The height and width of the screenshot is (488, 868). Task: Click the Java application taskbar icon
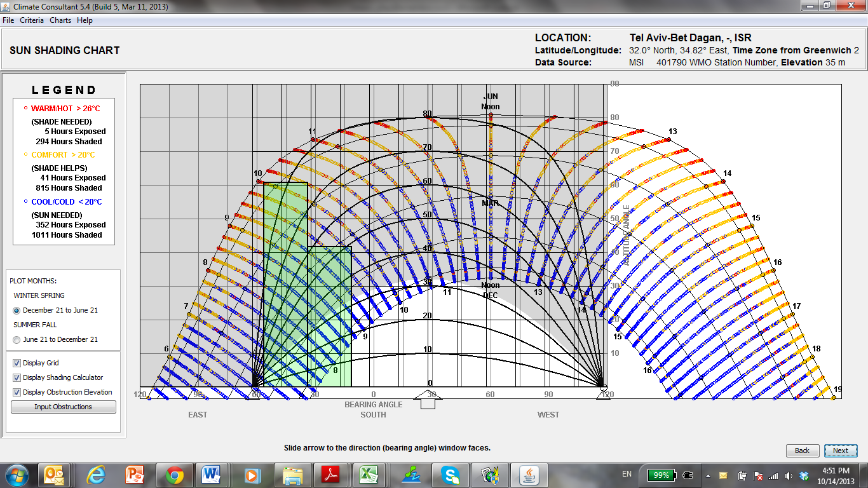tap(528, 475)
